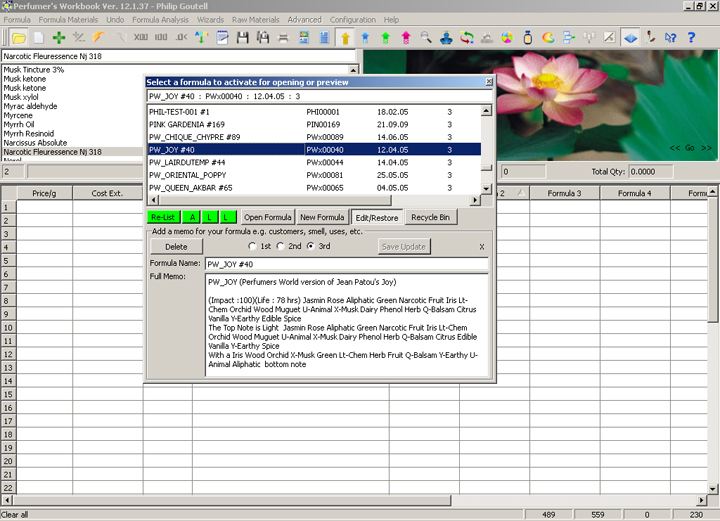Click the open folder toolbar icon
Screen dimensions: 720x521
tap(19, 38)
